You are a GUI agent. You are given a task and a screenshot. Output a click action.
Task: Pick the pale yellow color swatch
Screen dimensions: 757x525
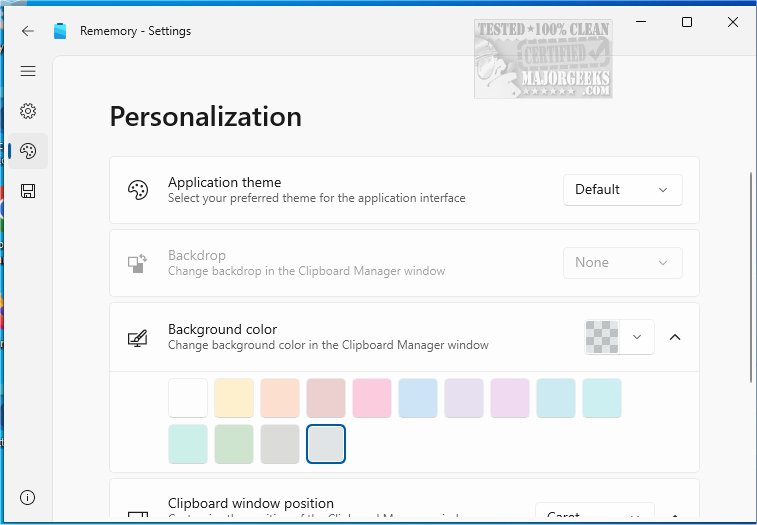click(x=234, y=398)
